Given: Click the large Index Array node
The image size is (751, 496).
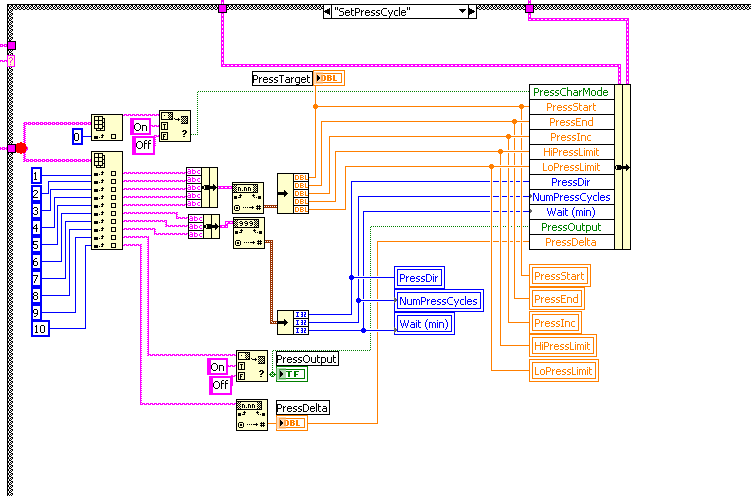Looking at the screenshot, I should tap(106, 200).
